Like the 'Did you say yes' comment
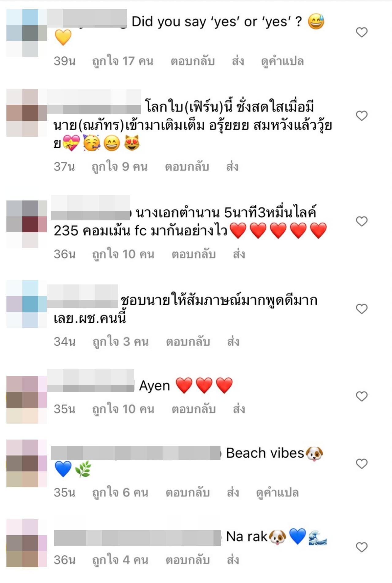Viewport: 392px width, 583px height. pyautogui.click(x=362, y=32)
